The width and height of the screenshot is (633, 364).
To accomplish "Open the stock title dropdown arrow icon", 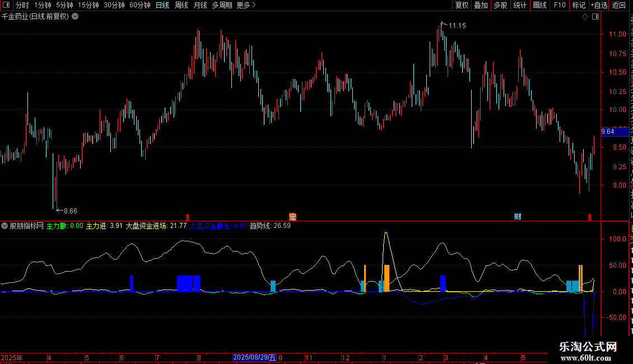I will coord(75,17).
